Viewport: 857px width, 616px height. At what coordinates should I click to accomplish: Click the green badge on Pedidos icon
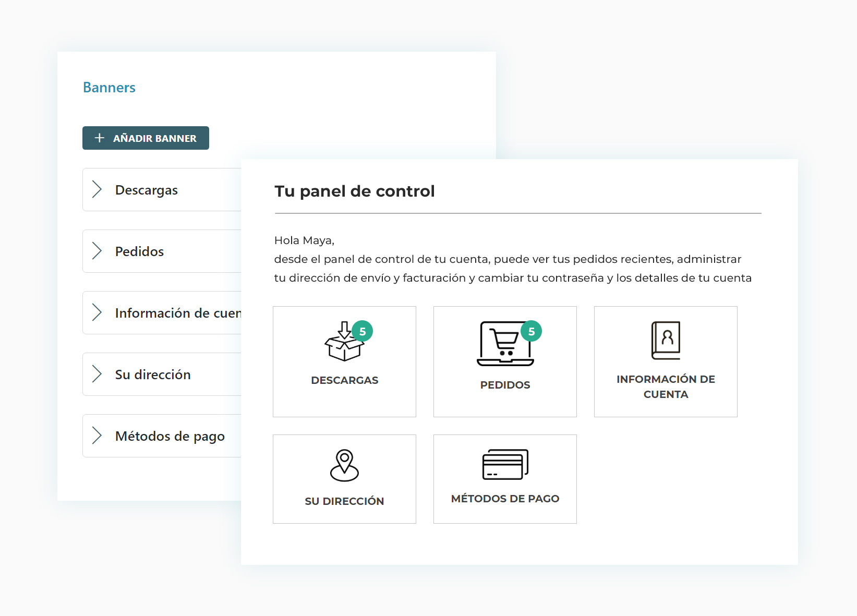pos(532,331)
